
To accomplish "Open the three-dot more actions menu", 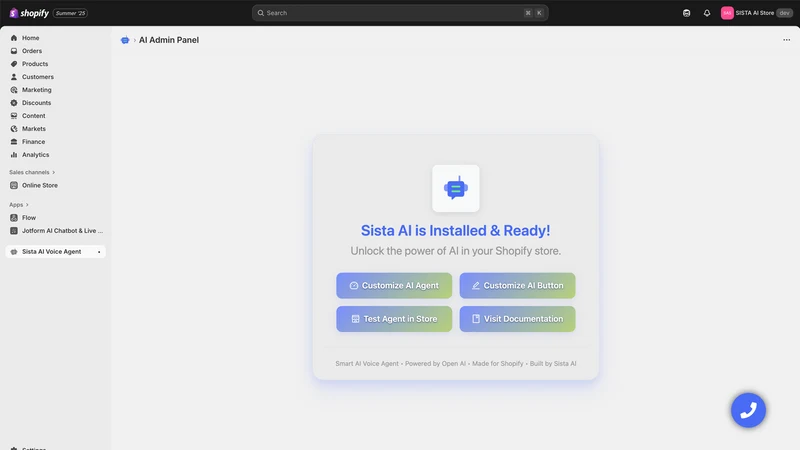I will (x=786, y=40).
